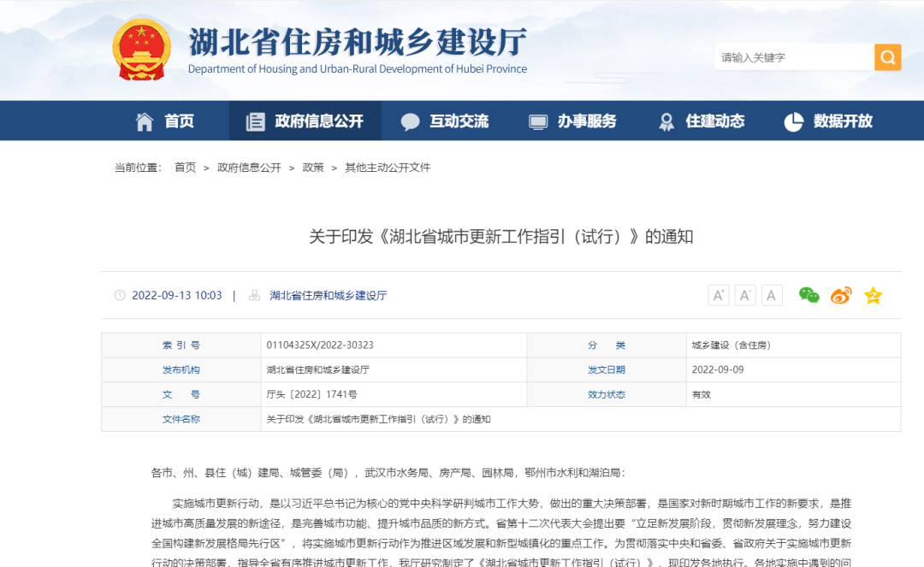Decrease font size with the A- button
The height and width of the screenshot is (567, 924).
click(745, 295)
